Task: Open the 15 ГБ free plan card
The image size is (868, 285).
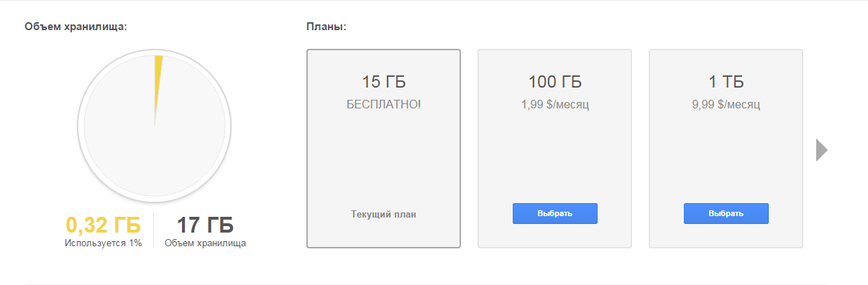Action: pyautogui.click(x=383, y=149)
